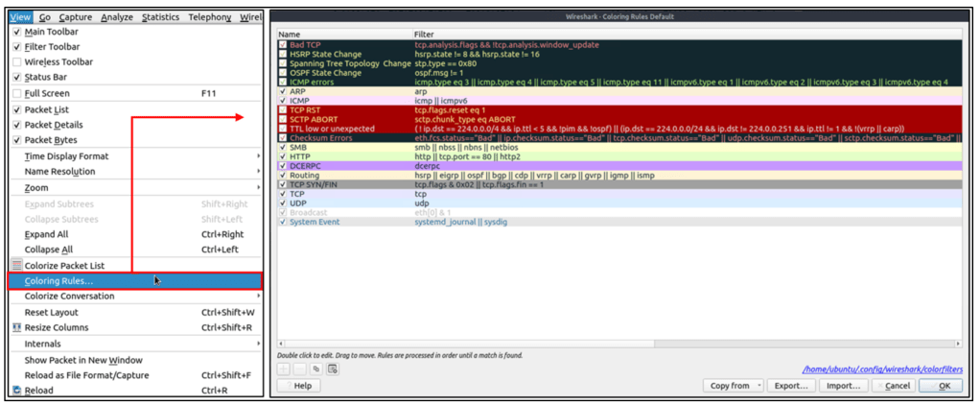Disable the HTTP coloring rule checkbox
The width and height of the screenshot is (980, 405).
[x=282, y=156]
